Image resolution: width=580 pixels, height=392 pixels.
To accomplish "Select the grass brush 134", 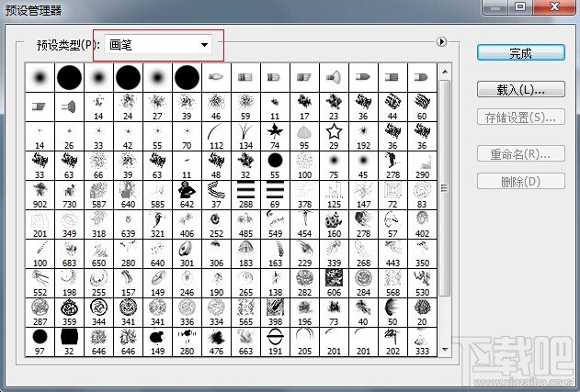I will tap(245, 137).
